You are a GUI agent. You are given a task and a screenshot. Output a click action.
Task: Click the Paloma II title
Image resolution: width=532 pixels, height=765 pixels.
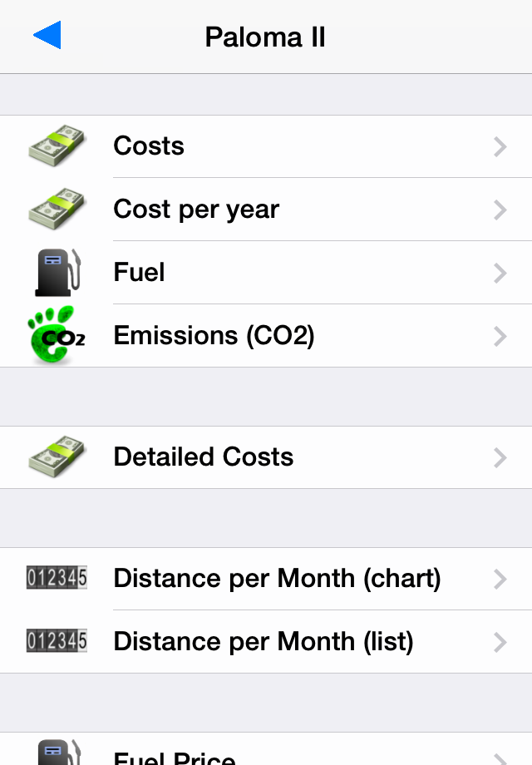tap(265, 37)
